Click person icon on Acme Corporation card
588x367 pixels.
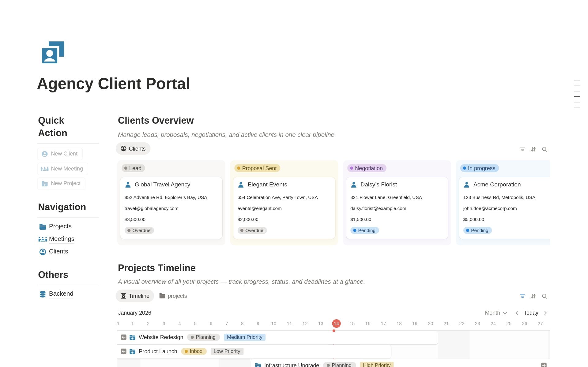click(467, 185)
